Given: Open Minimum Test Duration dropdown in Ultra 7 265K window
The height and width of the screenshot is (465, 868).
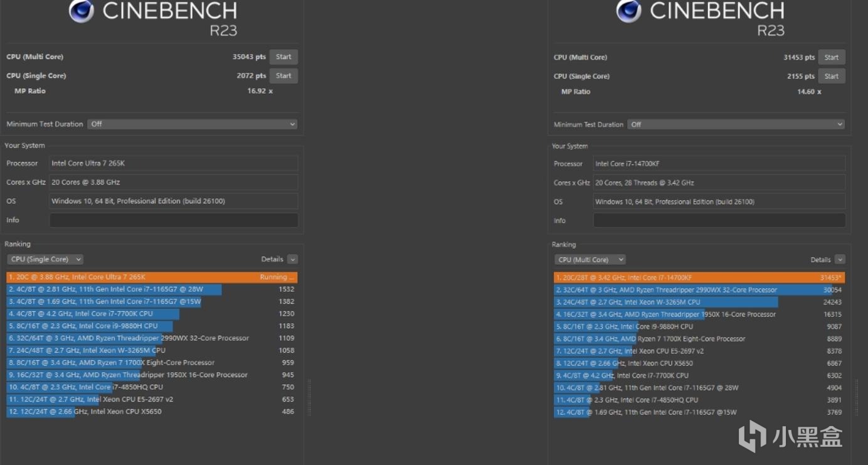Looking at the screenshot, I should (x=193, y=124).
